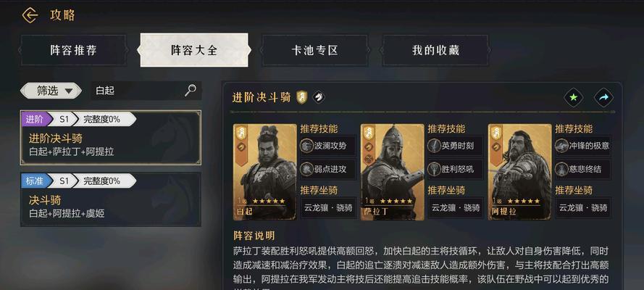Click the horse cavalry badge beside the title
644x290 pixels.
point(318,97)
